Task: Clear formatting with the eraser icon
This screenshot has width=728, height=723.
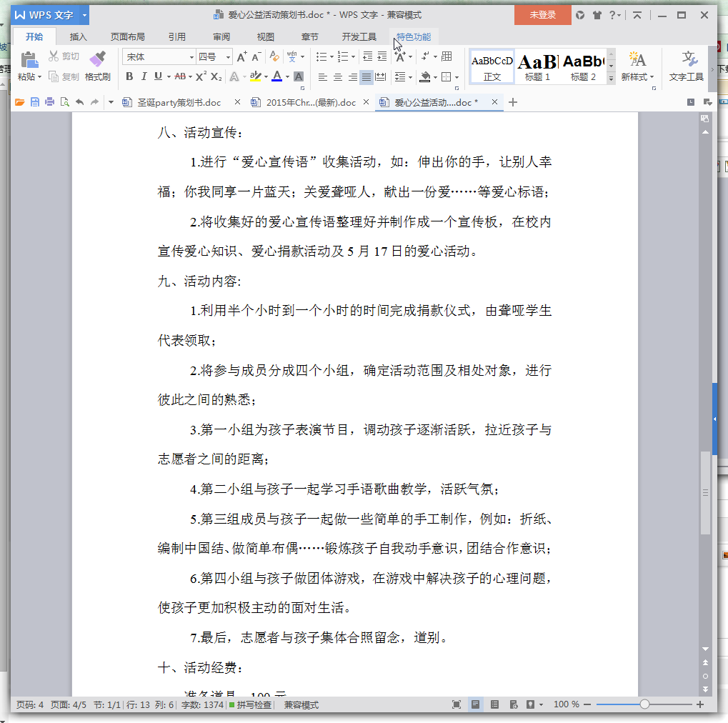Action: pos(274,56)
